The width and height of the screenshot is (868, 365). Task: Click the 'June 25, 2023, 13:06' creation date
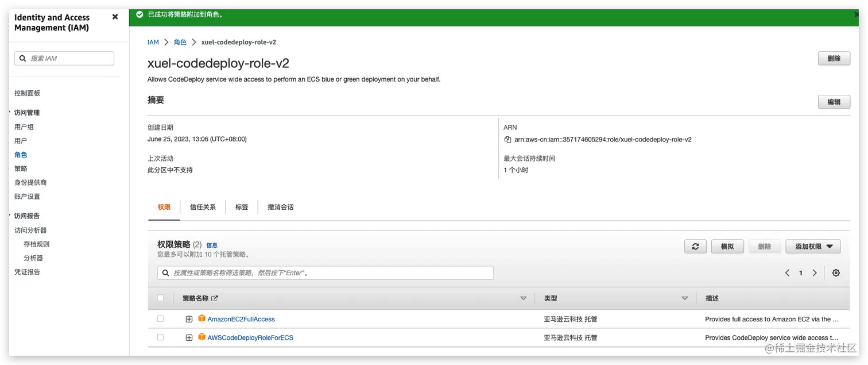[x=197, y=139]
